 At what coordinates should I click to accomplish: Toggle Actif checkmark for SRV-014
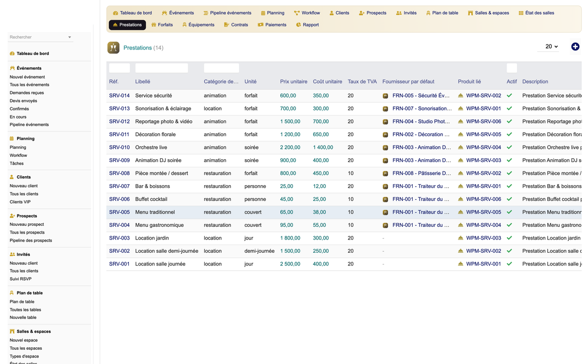click(510, 96)
